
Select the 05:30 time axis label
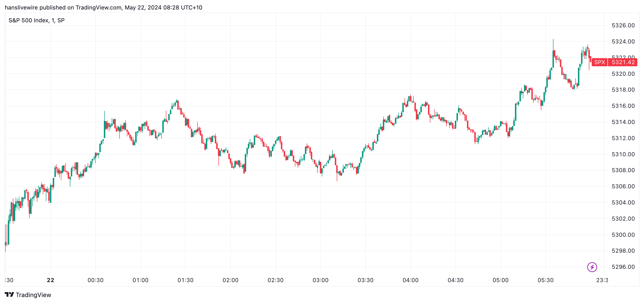coord(545,280)
